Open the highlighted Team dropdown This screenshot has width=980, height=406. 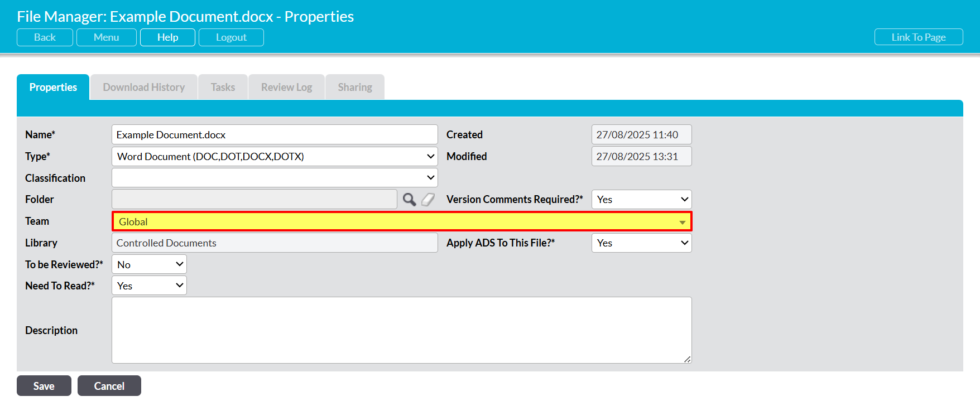pyautogui.click(x=402, y=221)
